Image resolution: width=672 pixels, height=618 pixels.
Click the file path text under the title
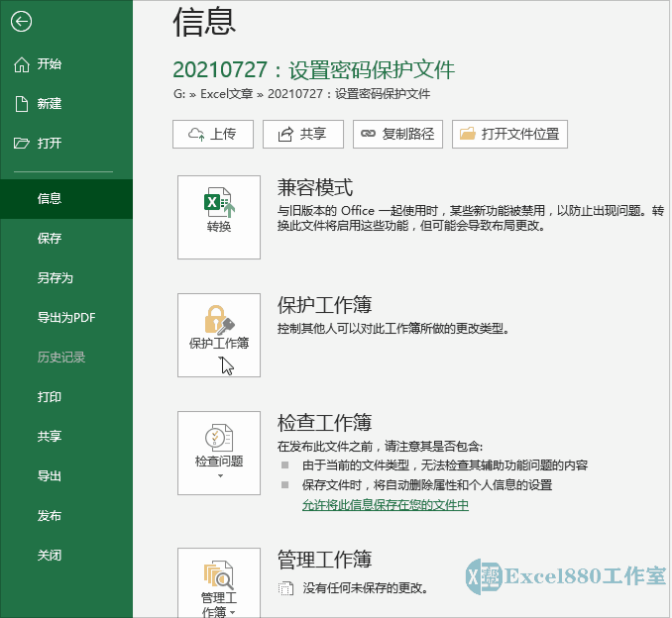(301, 94)
